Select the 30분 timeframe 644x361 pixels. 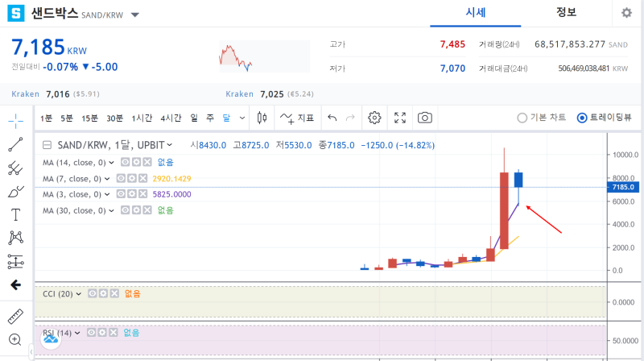(114, 118)
